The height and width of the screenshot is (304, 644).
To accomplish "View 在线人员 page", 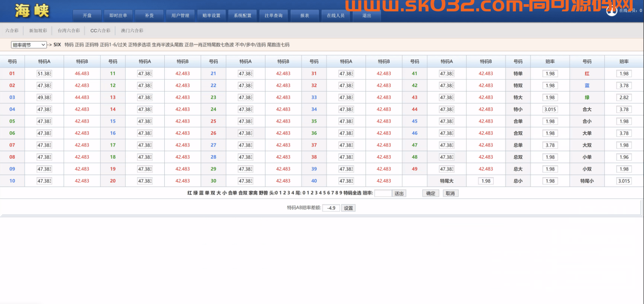I will coord(335,16).
